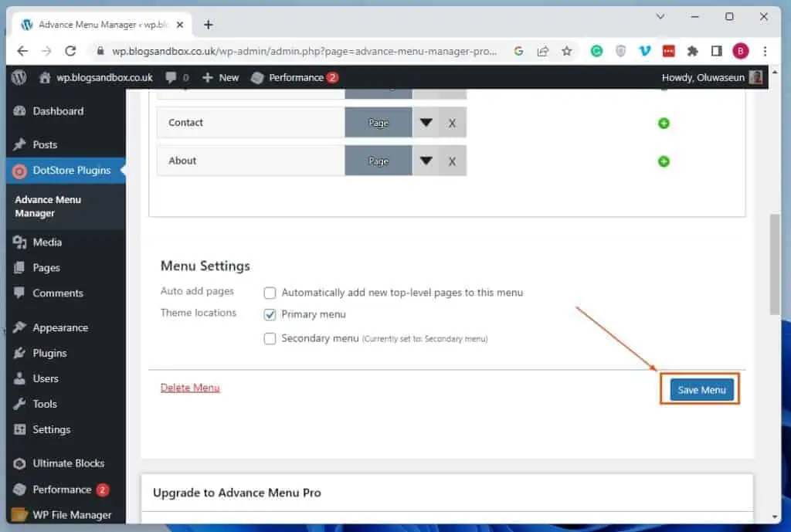Image resolution: width=791 pixels, height=532 pixels.
Task: Click the Grammarly extension icon
Action: (x=596, y=50)
